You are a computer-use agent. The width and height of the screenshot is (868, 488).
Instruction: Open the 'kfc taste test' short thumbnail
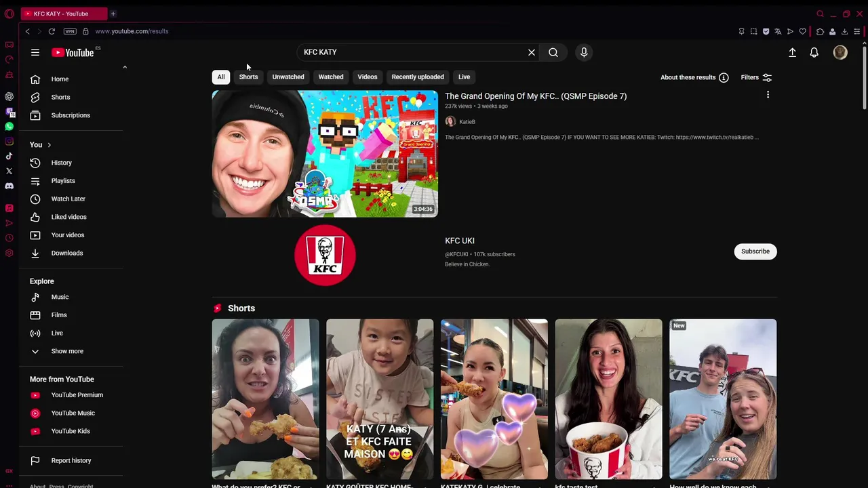(608, 399)
